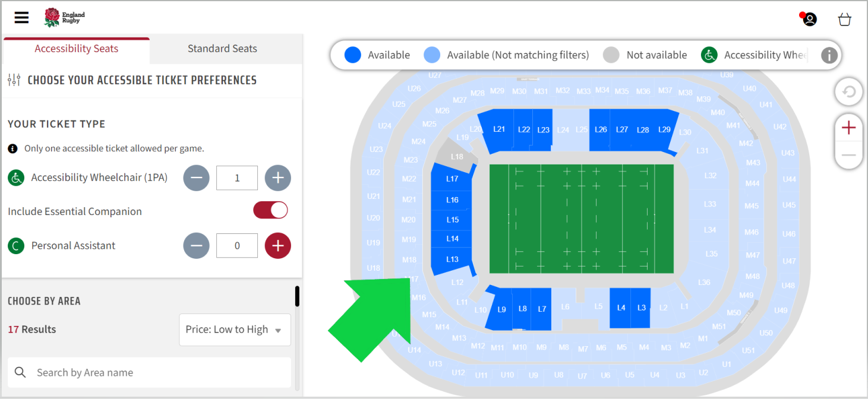Open the user account icon
The image size is (868, 399).
coord(809,19)
